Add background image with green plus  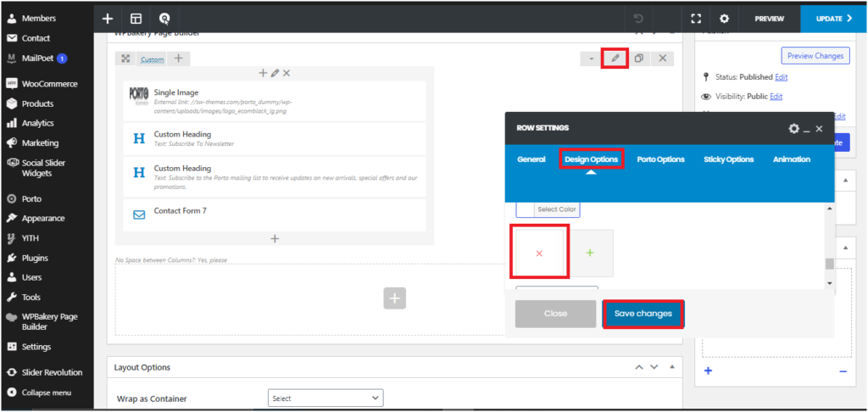[x=590, y=253]
